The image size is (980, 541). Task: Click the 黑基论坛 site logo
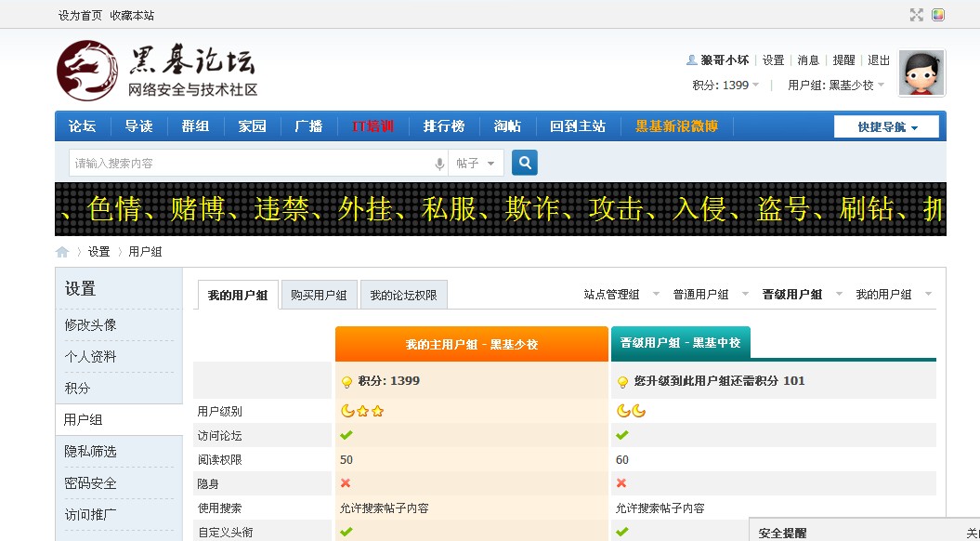point(156,71)
